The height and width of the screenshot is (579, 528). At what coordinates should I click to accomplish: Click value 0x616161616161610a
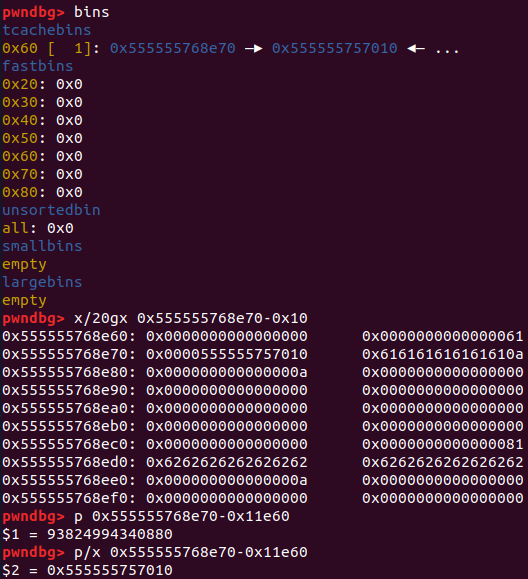click(443, 354)
